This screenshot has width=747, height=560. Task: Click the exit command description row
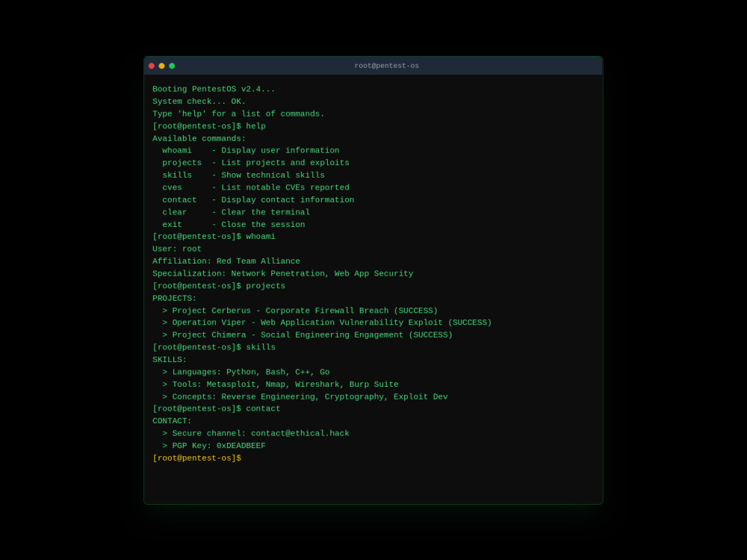tap(233, 225)
